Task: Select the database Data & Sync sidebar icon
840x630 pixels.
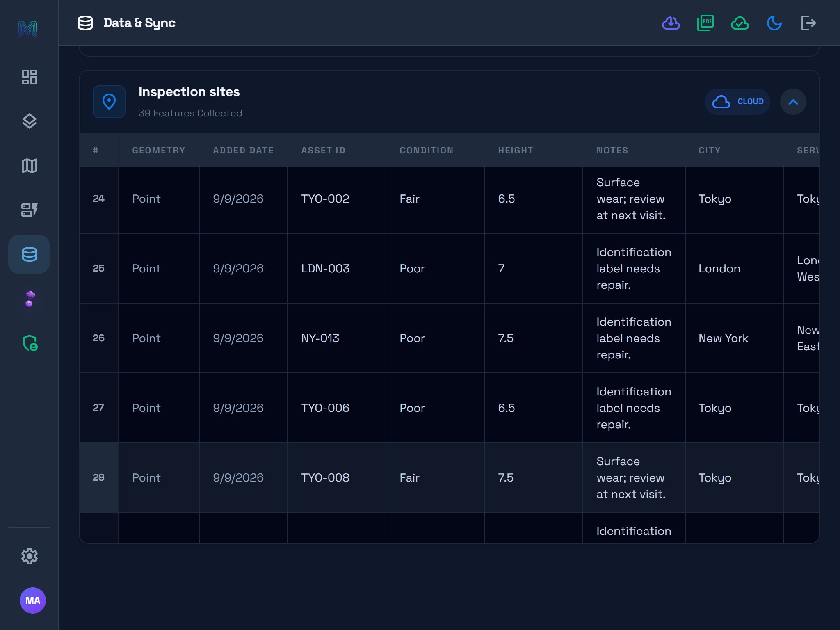Action: coord(29,254)
